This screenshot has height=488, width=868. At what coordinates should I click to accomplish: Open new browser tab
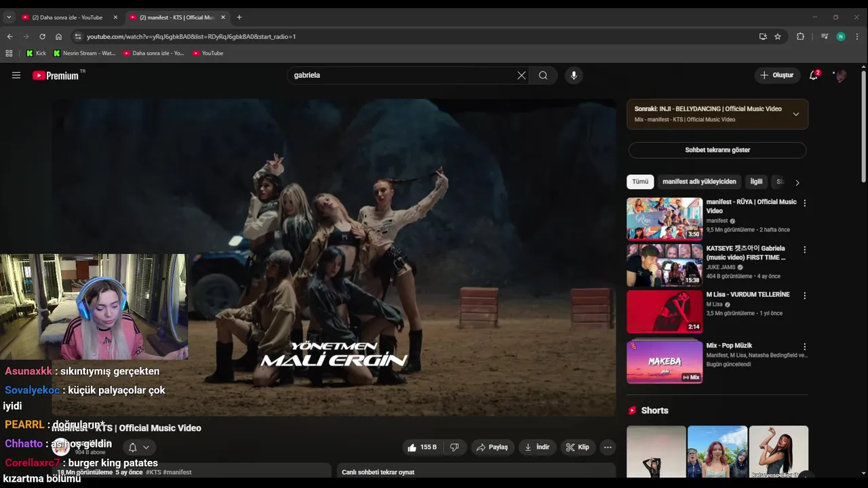coord(239,17)
